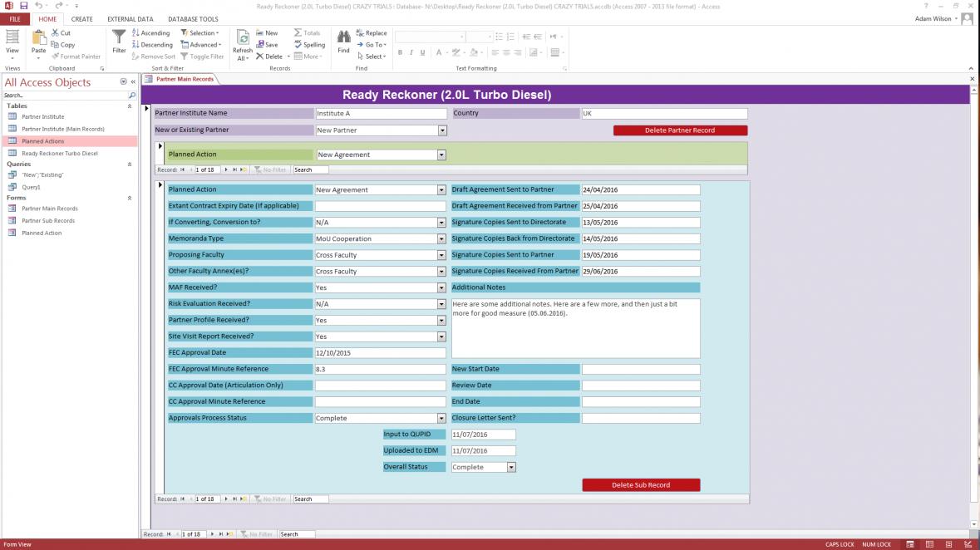The image size is (980, 550).
Task: Collapse the Tables group in navigation pane
Action: pos(130,106)
